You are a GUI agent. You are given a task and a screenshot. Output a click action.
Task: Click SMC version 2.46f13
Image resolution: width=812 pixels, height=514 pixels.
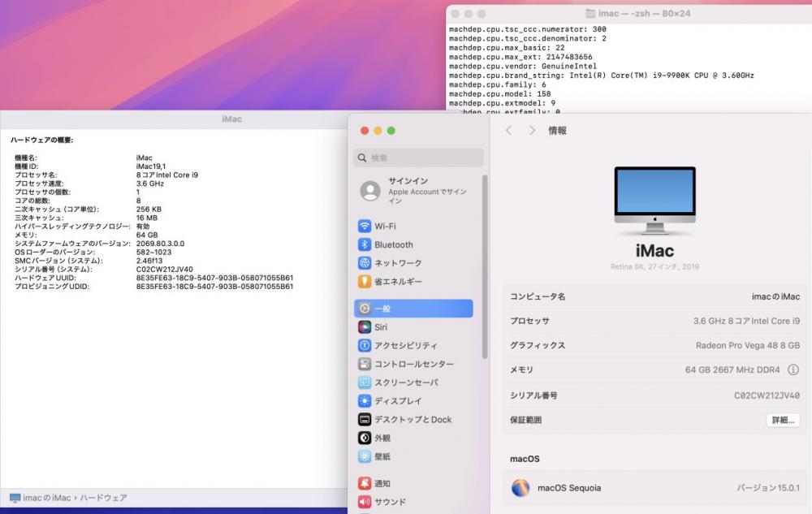[149, 261]
